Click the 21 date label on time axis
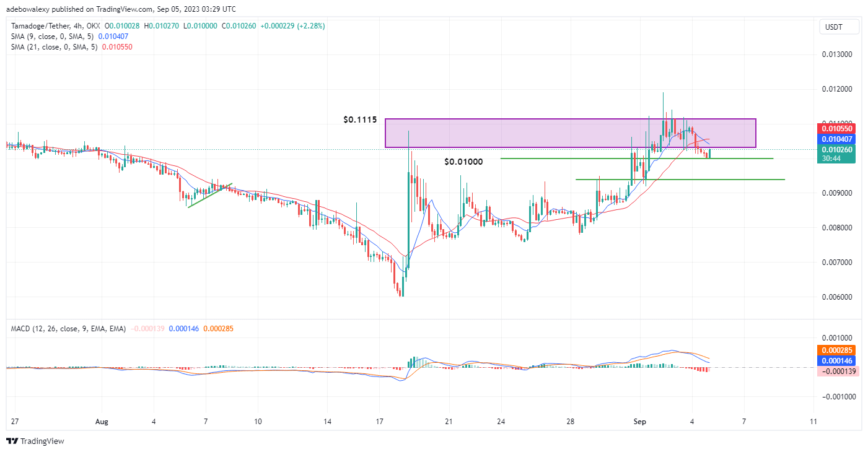 [449, 422]
